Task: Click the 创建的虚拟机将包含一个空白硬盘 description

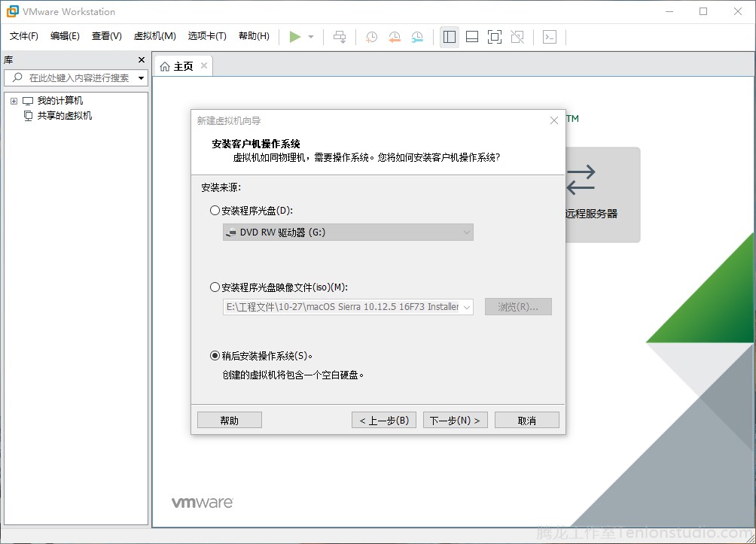Action: coord(293,375)
